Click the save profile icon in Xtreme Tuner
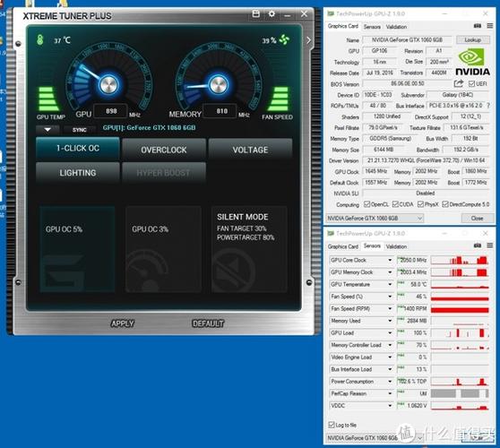The image size is (500, 448). 255,13
